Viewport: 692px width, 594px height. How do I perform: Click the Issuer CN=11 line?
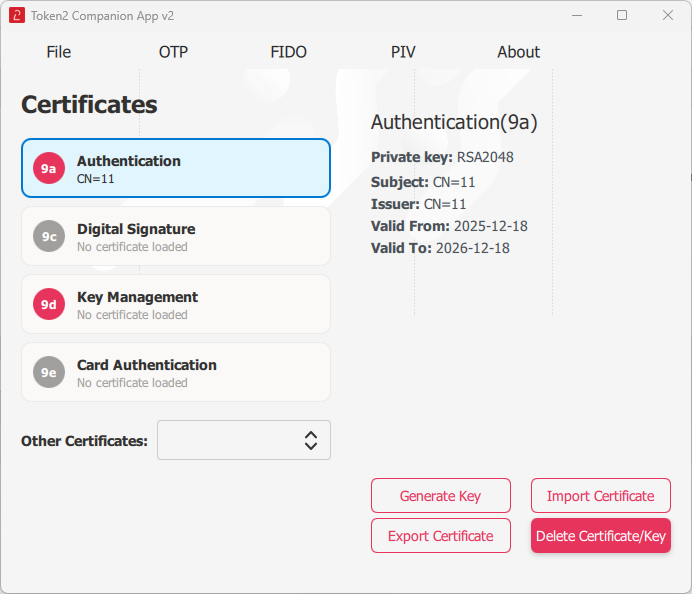pos(418,204)
